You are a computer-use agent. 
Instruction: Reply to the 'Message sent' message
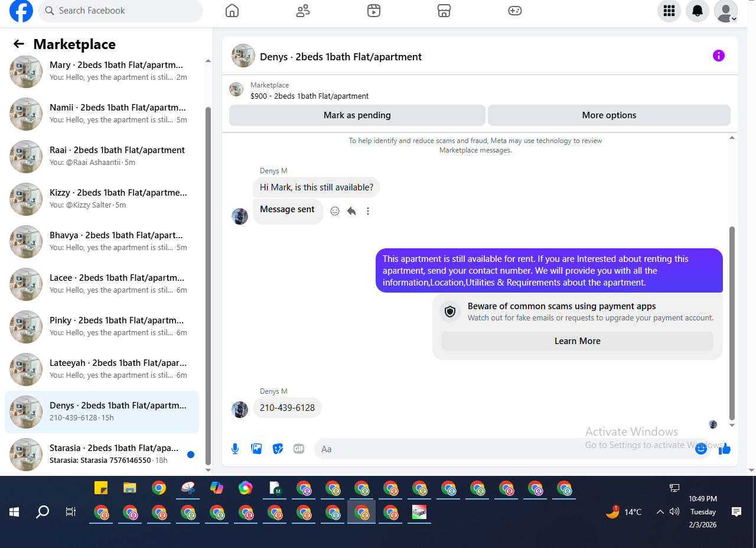351,211
